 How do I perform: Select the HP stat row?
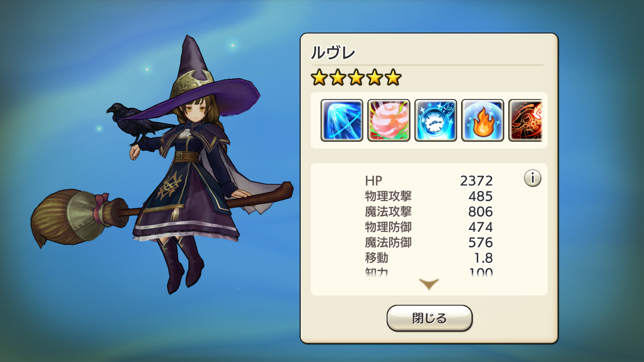coord(429,181)
